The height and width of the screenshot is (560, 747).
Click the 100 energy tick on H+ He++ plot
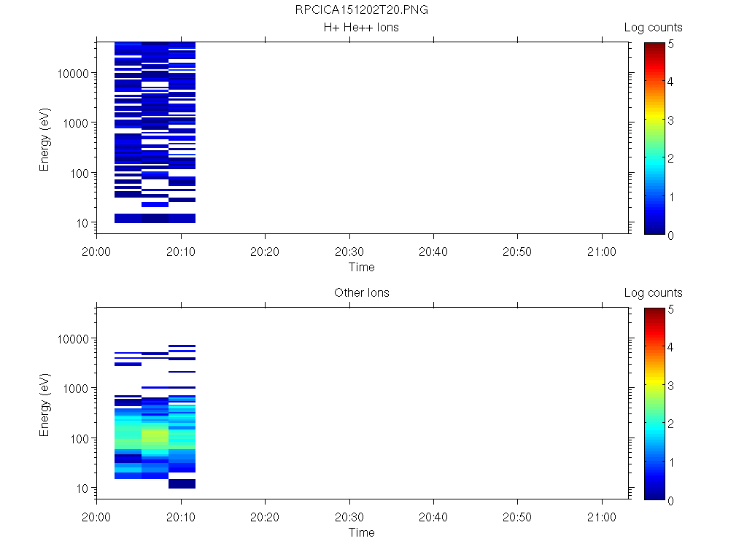[x=80, y=174]
